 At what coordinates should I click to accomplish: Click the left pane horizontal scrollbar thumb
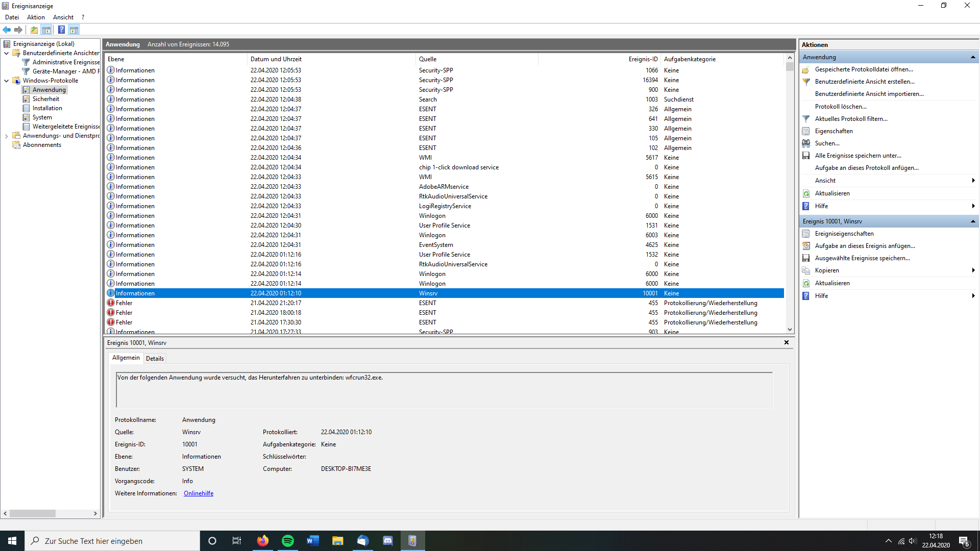pyautogui.click(x=32, y=513)
